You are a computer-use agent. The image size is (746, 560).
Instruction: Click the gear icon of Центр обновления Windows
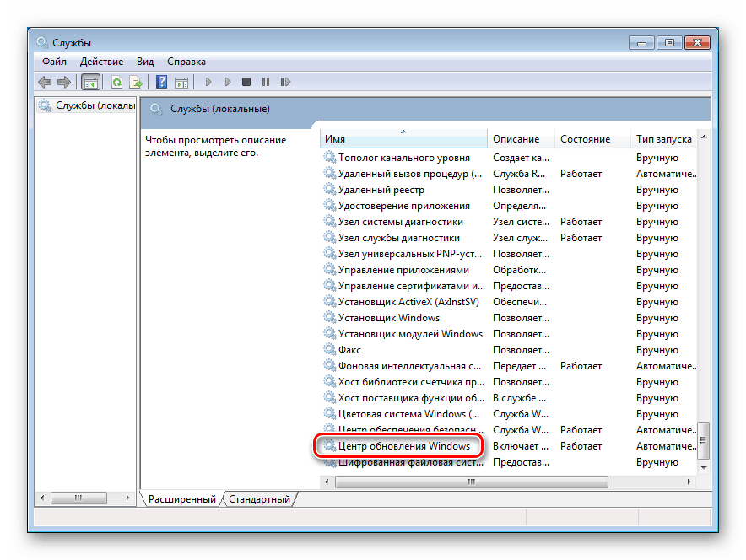coord(330,446)
